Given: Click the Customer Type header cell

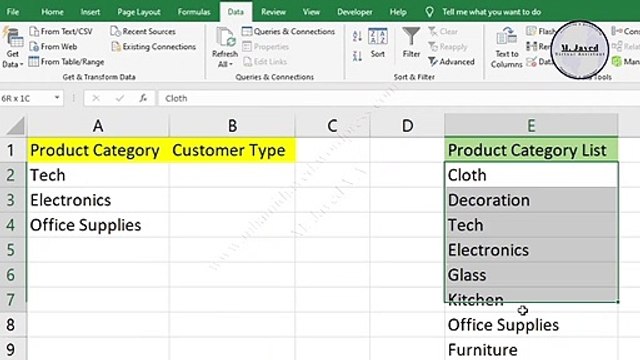Looking at the screenshot, I should 232,150.
